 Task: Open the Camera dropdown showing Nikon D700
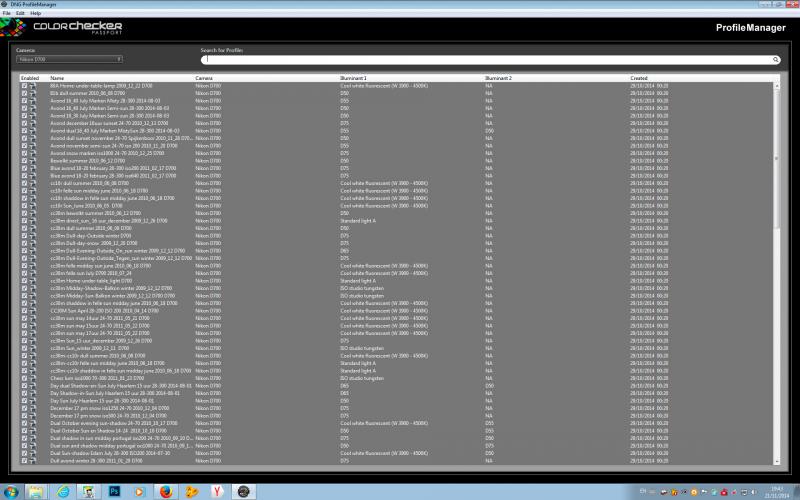69,59
